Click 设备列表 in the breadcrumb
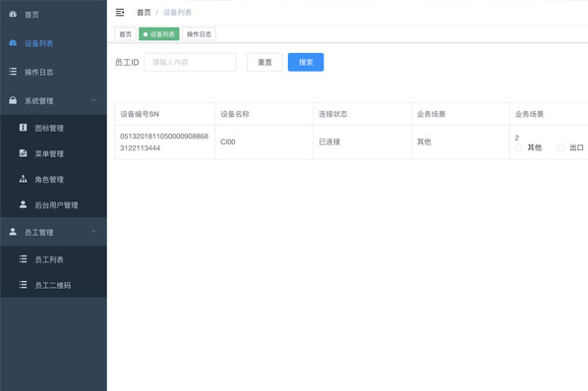 [177, 13]
